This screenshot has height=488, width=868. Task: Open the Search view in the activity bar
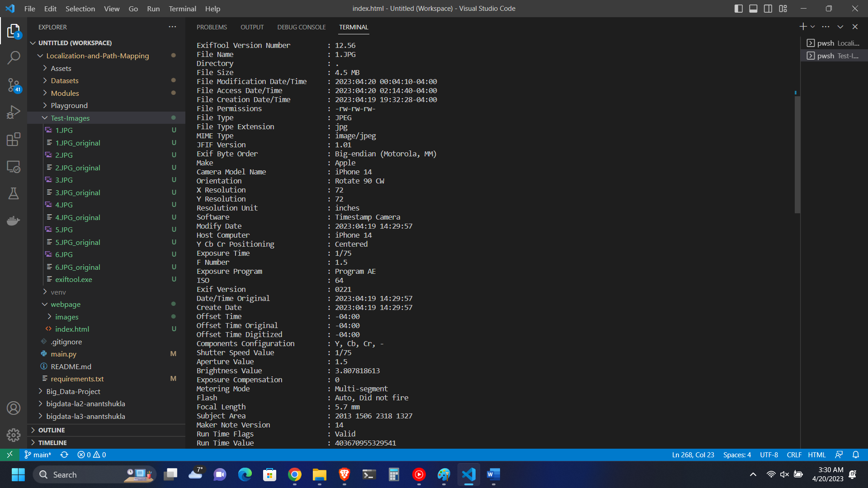point(14,58)
